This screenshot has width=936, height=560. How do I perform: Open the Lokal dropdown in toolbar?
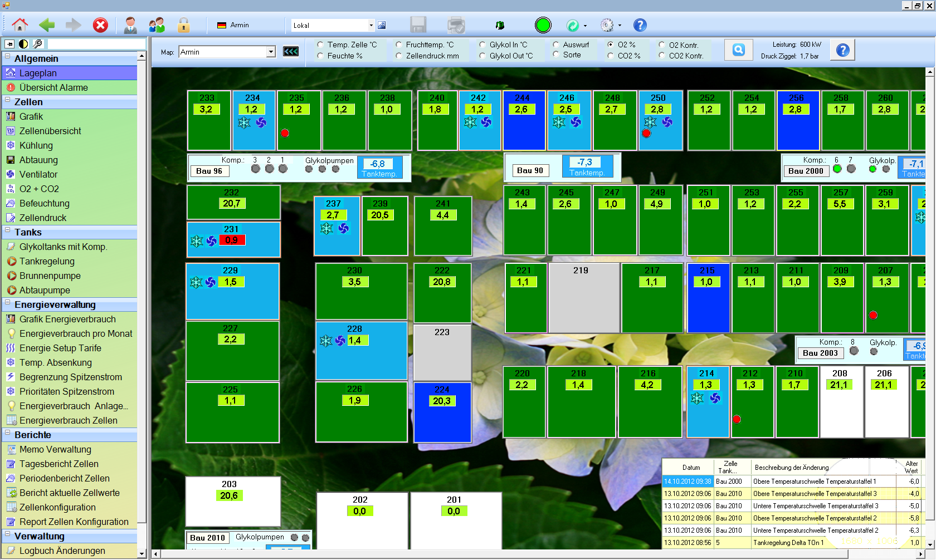371,25
